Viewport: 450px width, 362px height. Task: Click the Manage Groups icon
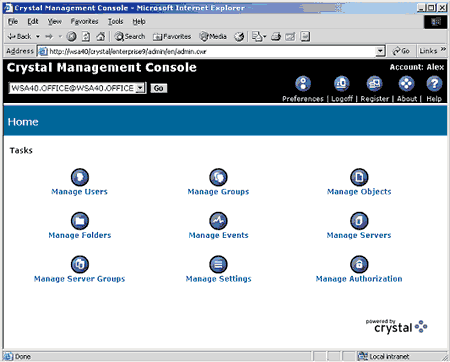[218, 177]
